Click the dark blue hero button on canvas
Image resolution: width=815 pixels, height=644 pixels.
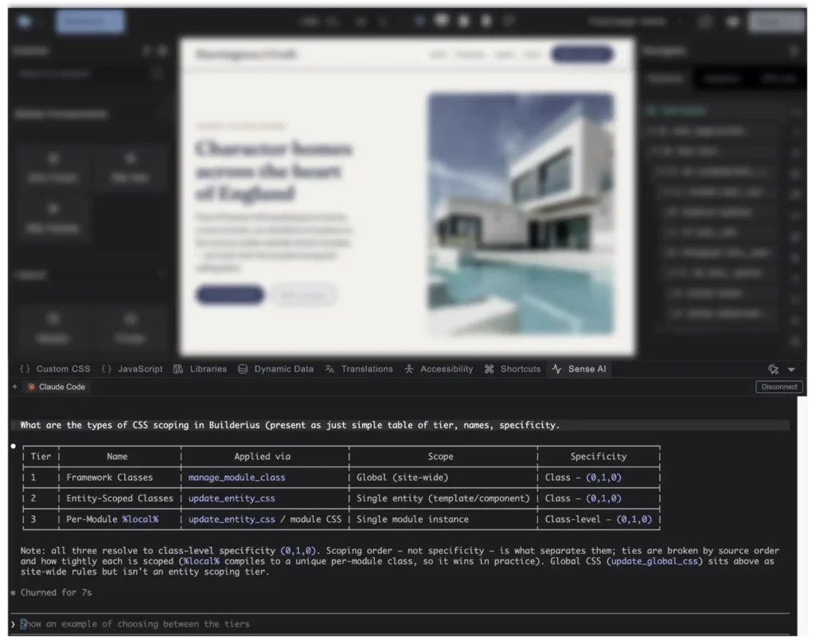click(x=230, y=295)
